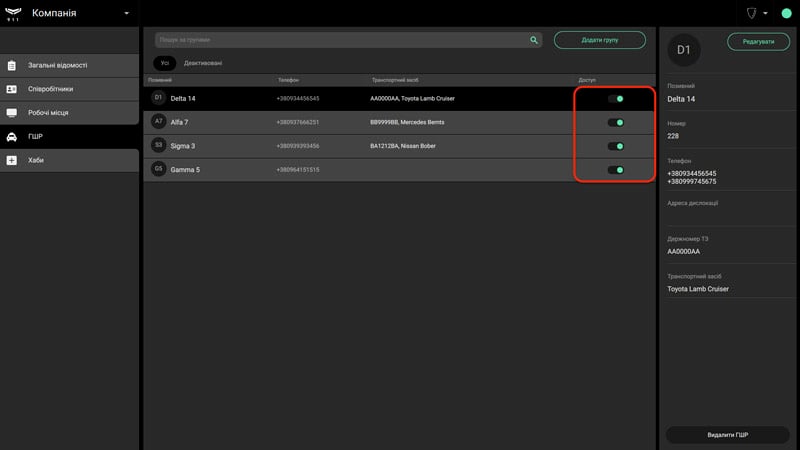Click the A7 avatar in the Alfa 7 row

point(159,121)
